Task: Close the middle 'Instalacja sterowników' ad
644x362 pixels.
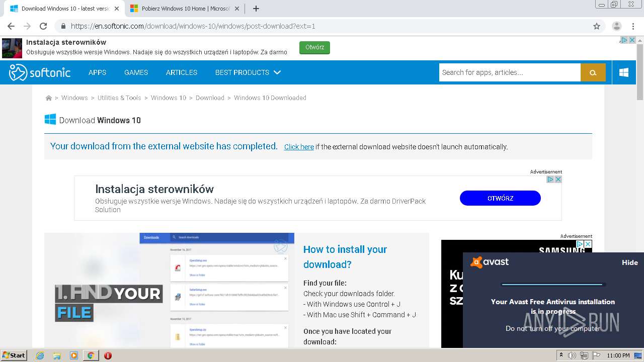Action: pos(558,179)
